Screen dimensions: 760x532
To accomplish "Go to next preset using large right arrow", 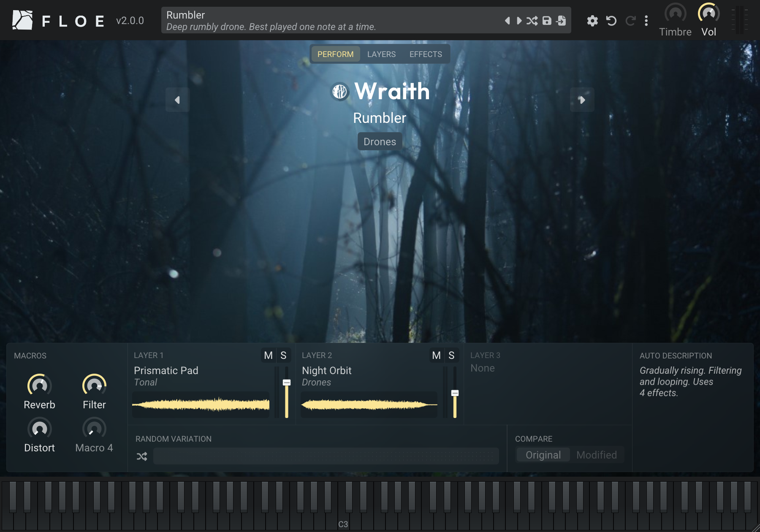I will click(582, 100).
